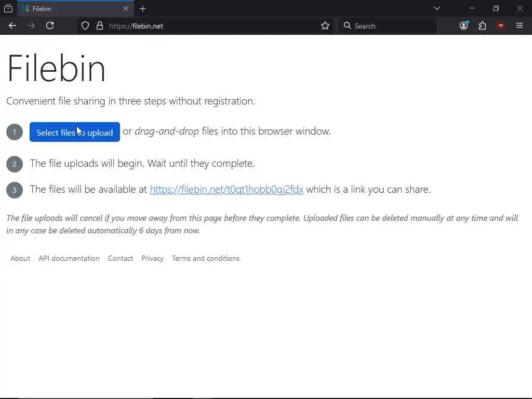The image size is (532, 399).
Task: Close the Filebin tab
Action: tap(126, 8)
